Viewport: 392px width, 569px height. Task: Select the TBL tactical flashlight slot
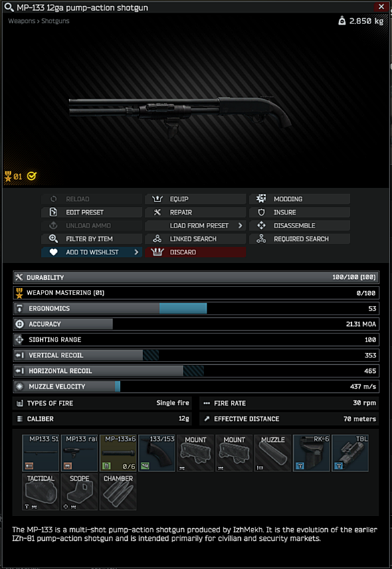[351, 453]
